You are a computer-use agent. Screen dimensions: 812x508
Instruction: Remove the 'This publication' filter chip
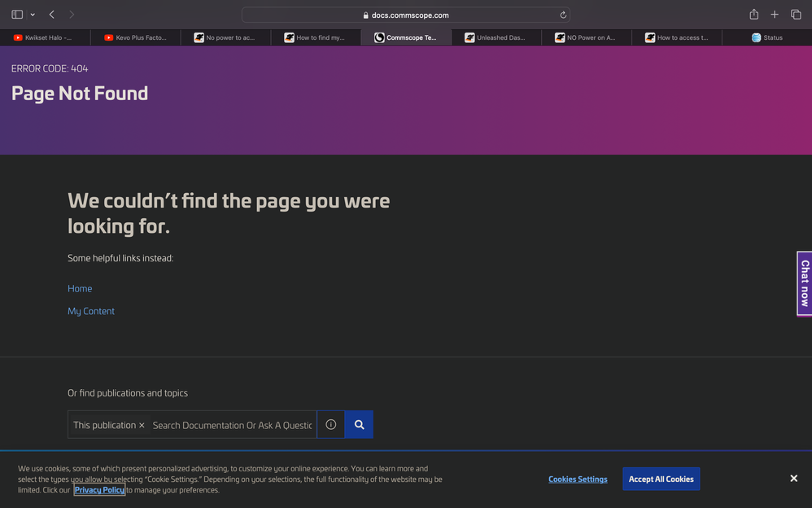coord(142,425)
